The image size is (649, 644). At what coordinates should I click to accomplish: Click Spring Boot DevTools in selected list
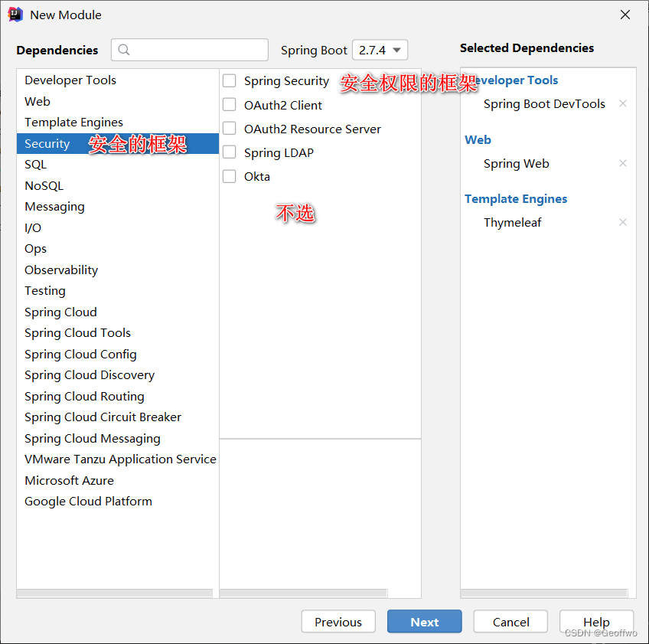pos(544,103)
